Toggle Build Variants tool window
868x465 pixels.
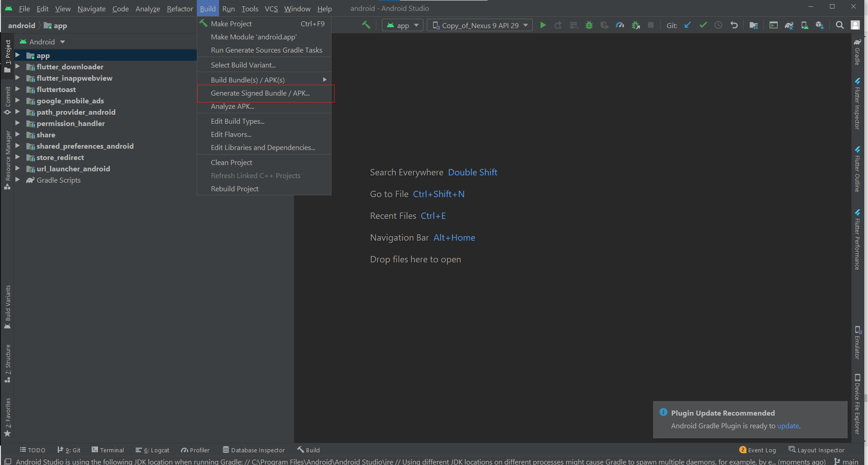(7, 307)
